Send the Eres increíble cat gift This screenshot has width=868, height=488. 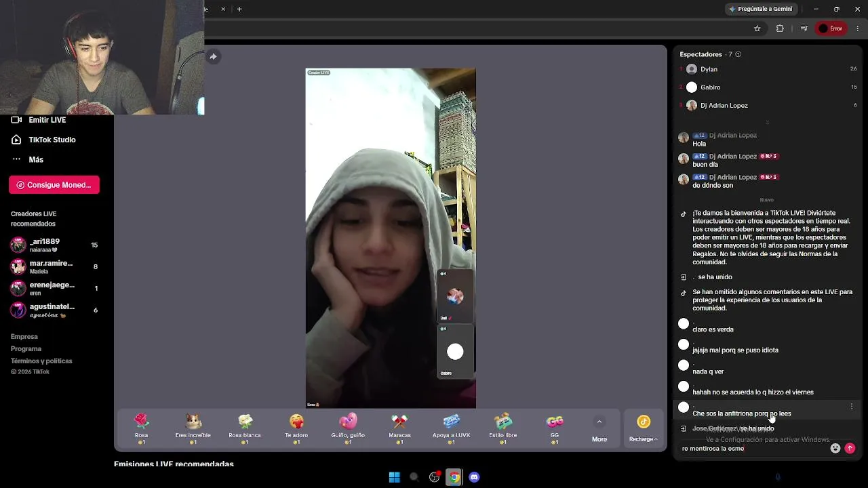click(x=193, y=429)
